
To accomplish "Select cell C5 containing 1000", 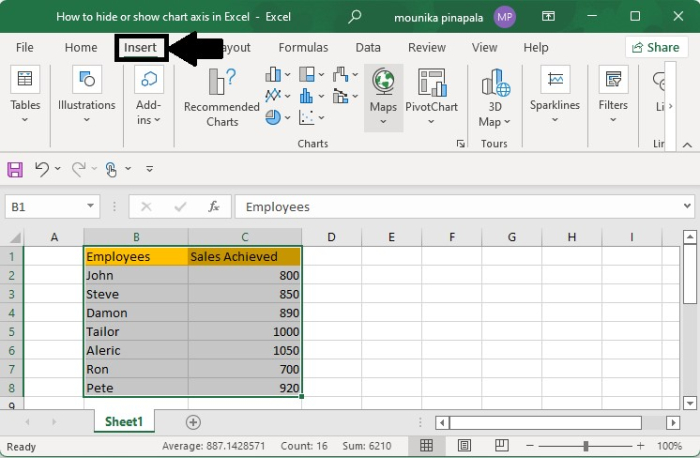I will pos(244,332).
